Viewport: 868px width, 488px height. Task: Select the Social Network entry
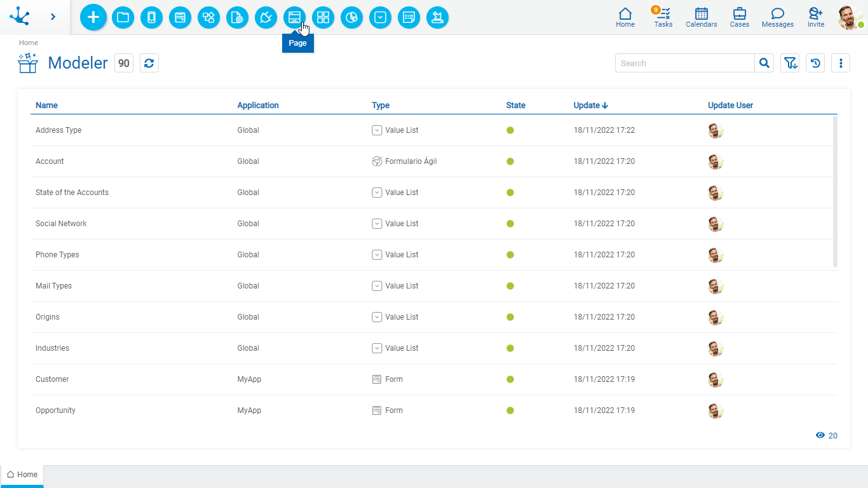pos(433,224)
